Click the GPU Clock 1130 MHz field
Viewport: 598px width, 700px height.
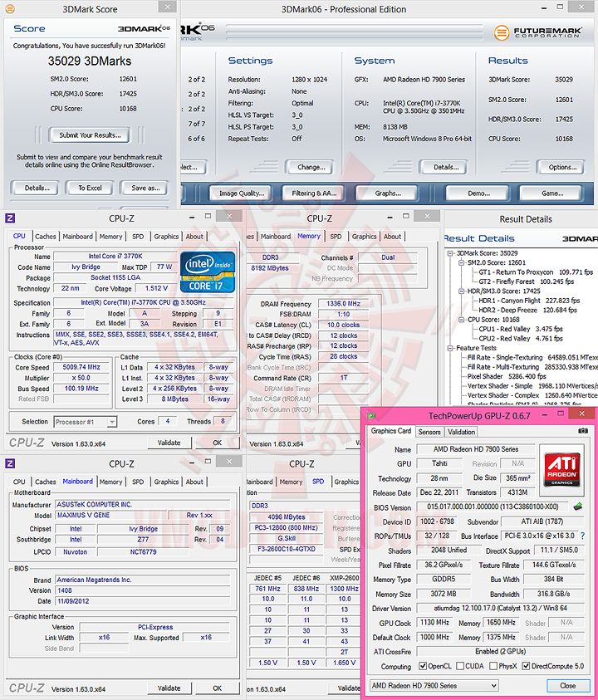[434, 622]
